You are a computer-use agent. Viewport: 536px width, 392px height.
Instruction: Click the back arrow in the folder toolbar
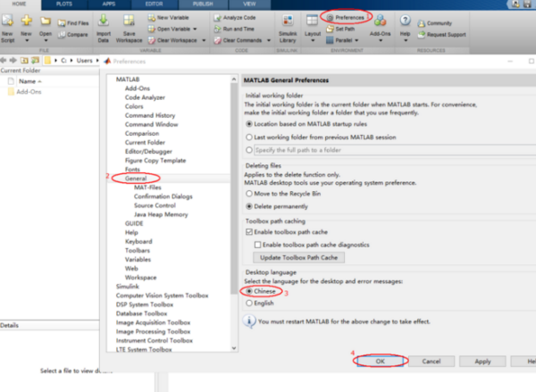[x=4, y=61]
